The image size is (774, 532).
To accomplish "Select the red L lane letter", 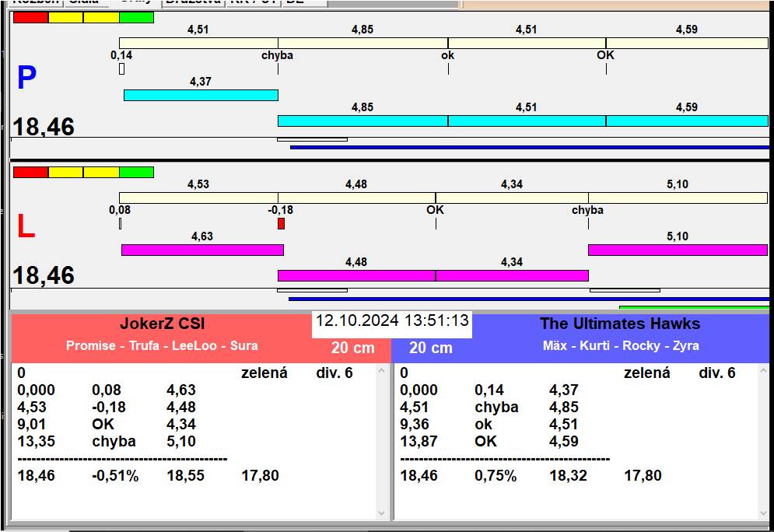I will [x=26, y=226].
